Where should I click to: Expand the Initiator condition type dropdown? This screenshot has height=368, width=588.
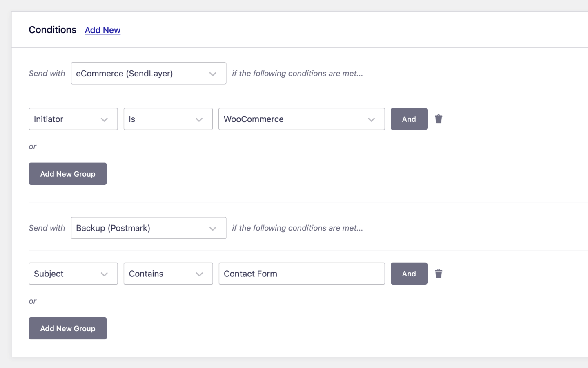(73, 119)
